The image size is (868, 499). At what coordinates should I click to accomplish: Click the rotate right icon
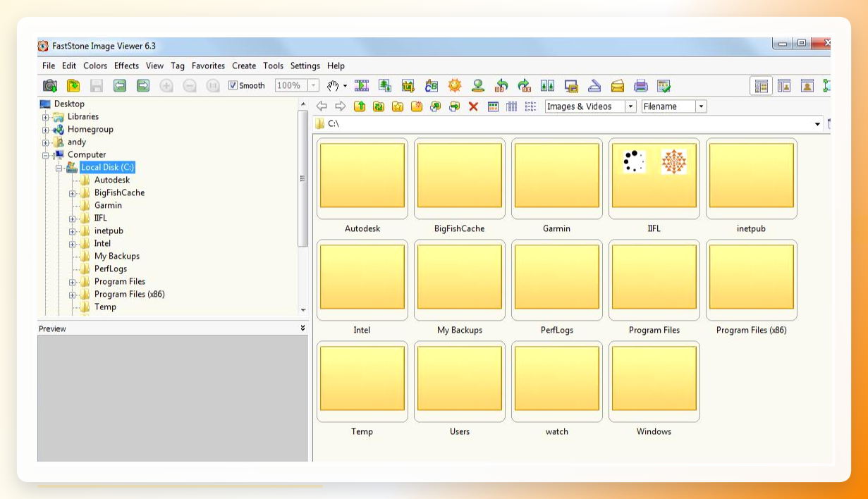(x=525, y=86)
